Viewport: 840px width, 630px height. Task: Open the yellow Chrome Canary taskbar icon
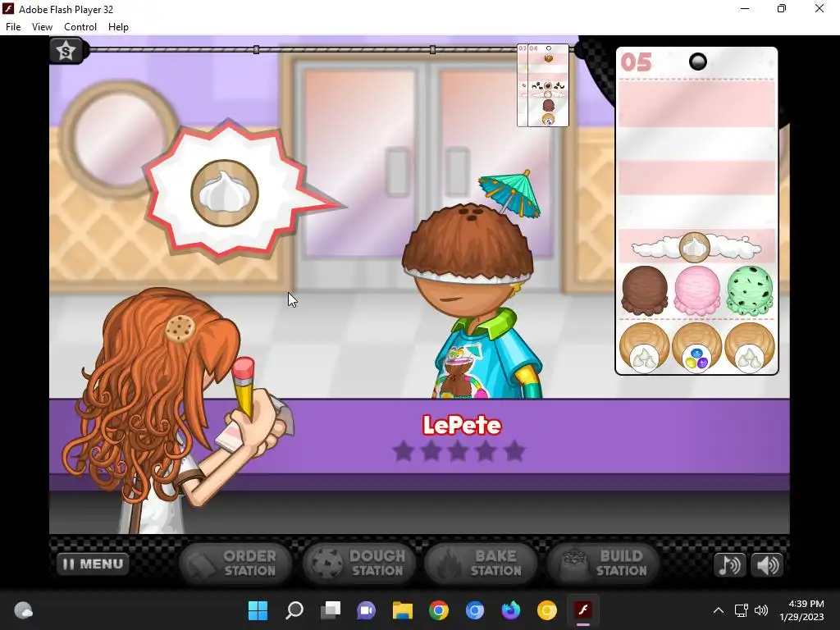click(547, 610)
